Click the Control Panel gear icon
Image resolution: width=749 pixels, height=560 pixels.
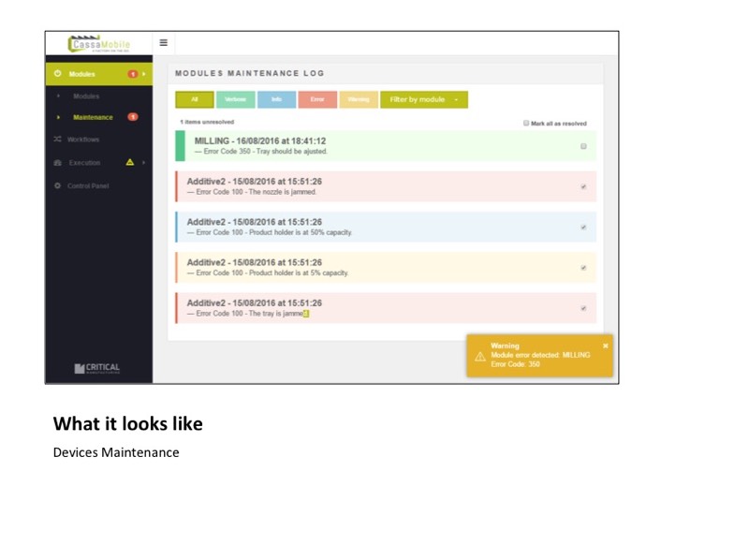[x=58, y=185]
